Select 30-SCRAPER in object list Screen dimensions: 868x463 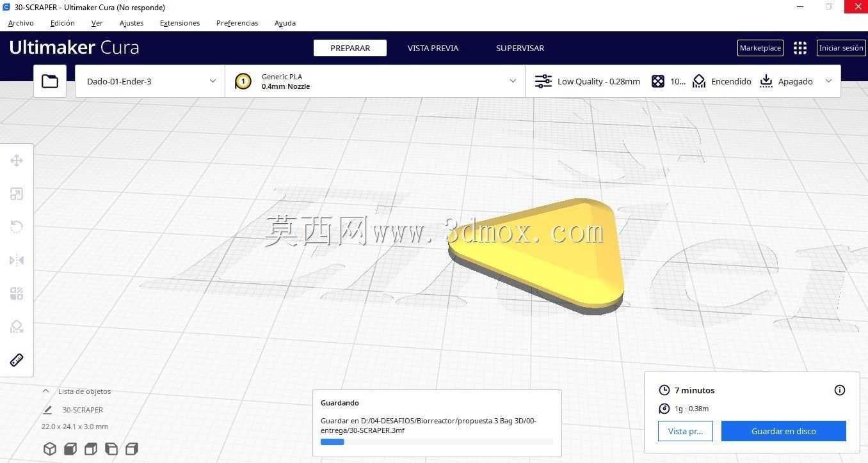click(x=83, y=410)
